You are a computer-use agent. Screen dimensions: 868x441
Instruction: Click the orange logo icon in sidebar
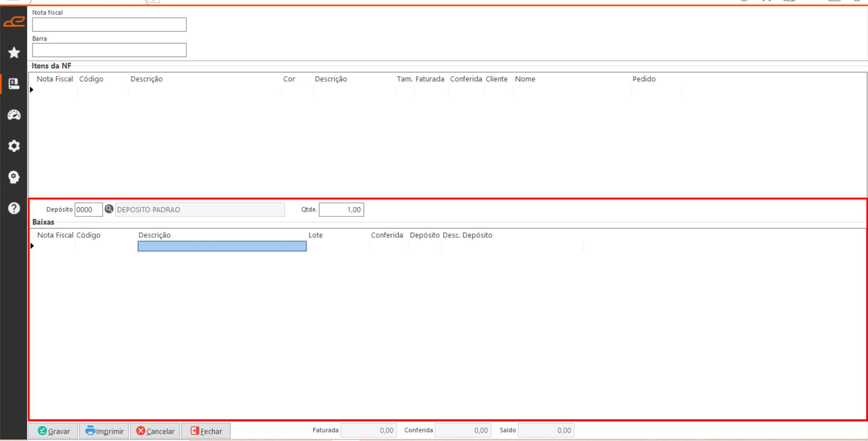[x=14, y=21]
